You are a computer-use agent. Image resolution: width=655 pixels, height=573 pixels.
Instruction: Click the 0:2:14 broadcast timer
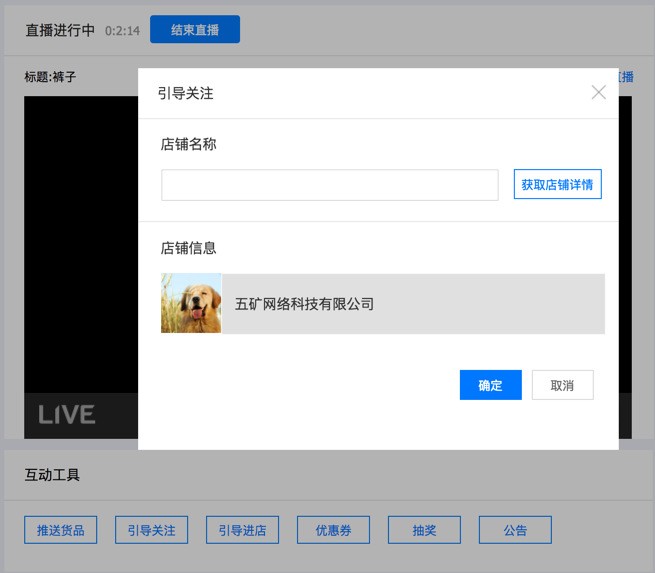(122, 31)
